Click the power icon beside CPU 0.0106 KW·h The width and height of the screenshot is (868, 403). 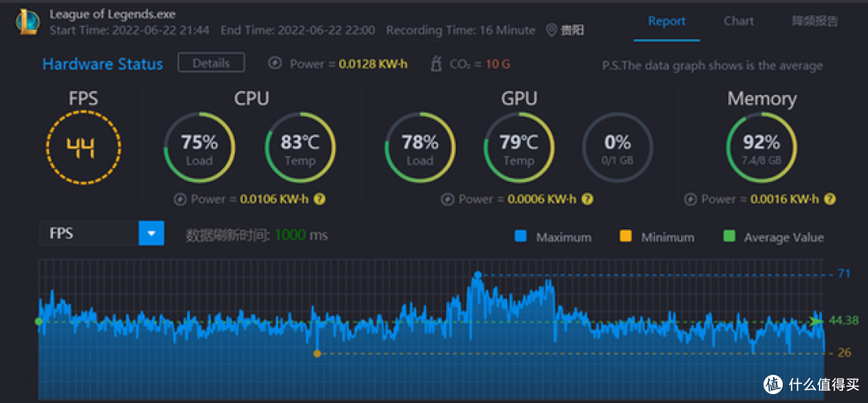click(x=179, y=199)
